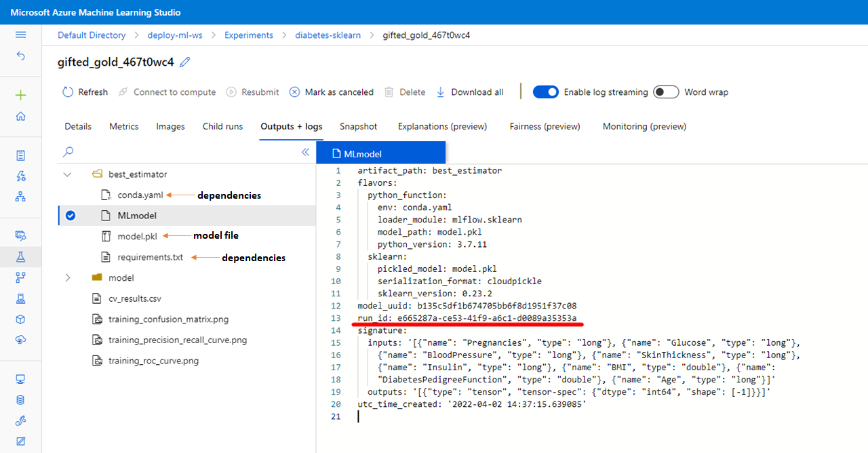Uncheck the selected MLmodel file checkmark

[x=71, y=216]
